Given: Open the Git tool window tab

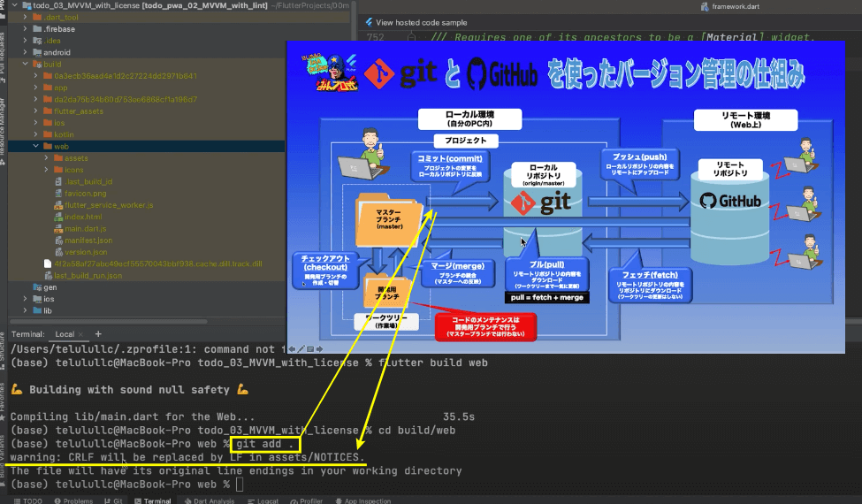Looking at the screenshot, I should (x=112, y=500).
